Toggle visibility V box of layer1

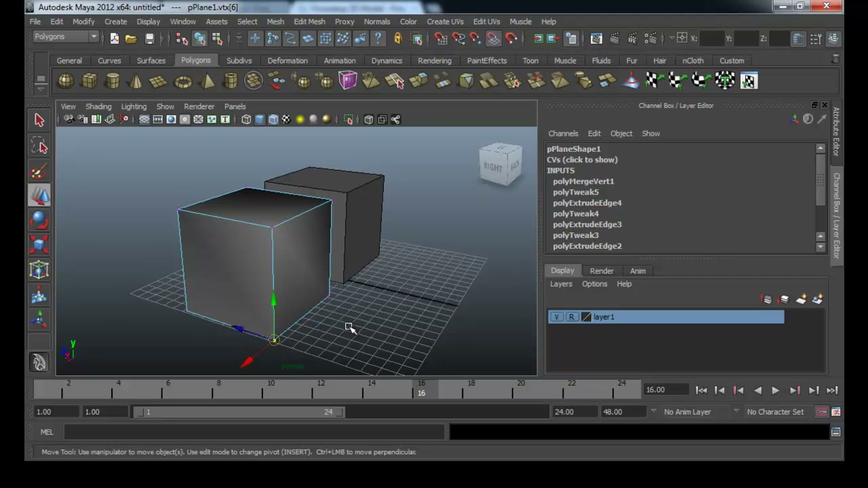point(557,317)
